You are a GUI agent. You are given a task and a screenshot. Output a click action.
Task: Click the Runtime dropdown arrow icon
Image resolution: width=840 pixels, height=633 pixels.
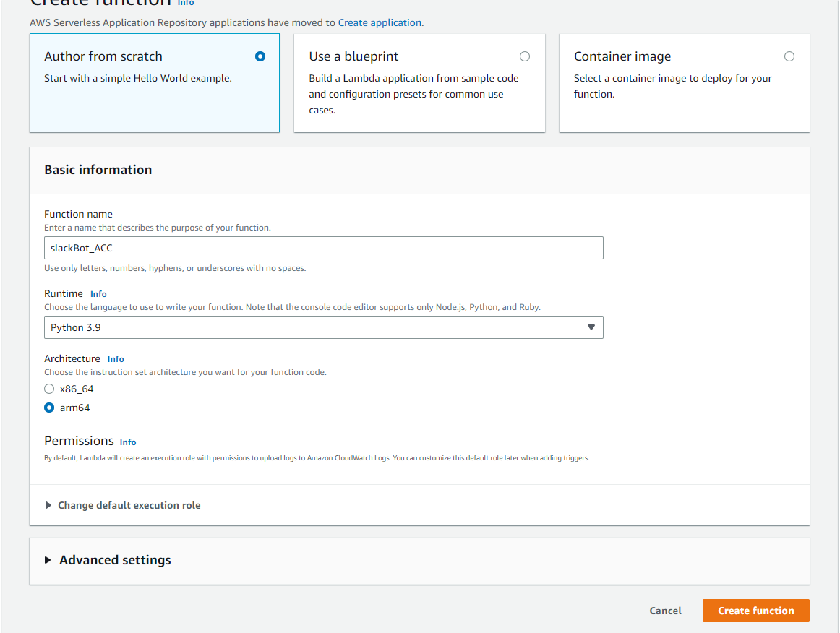point(593,327)
